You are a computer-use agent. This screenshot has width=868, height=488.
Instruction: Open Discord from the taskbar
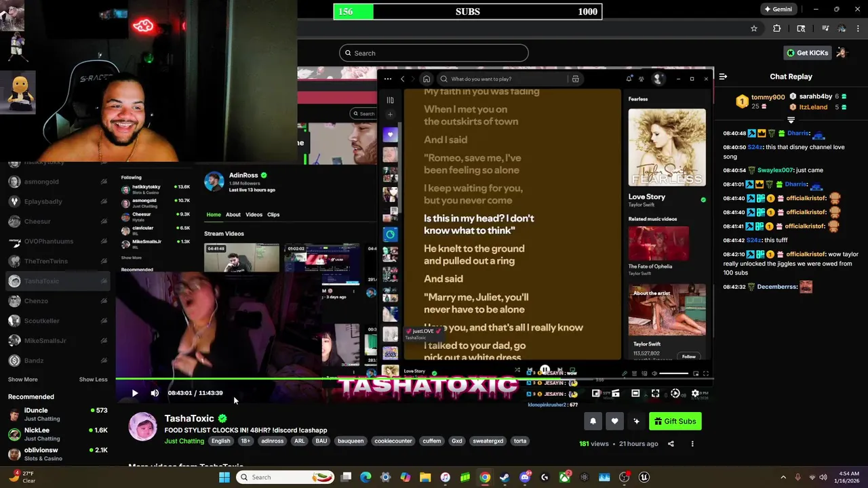[525, 477]
